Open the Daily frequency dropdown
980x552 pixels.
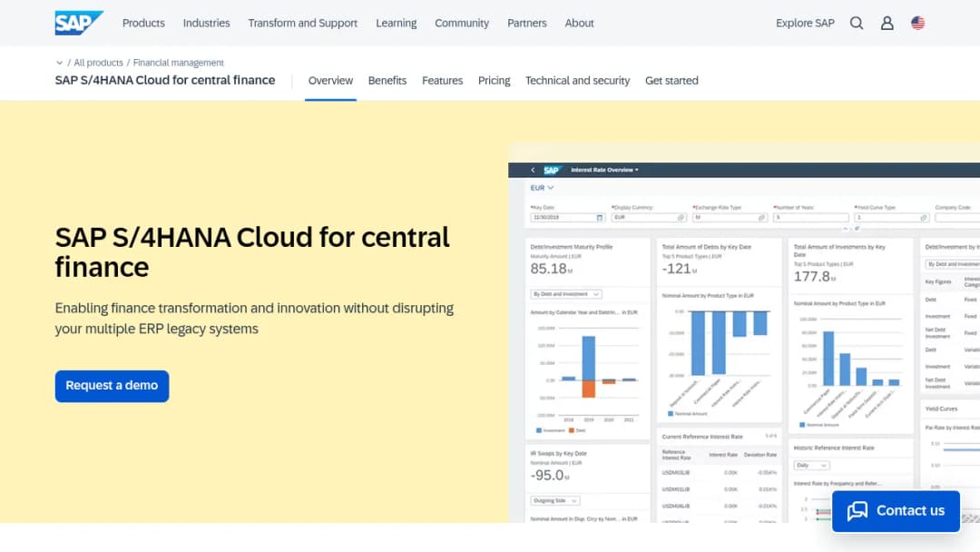(x=811, y=465)
